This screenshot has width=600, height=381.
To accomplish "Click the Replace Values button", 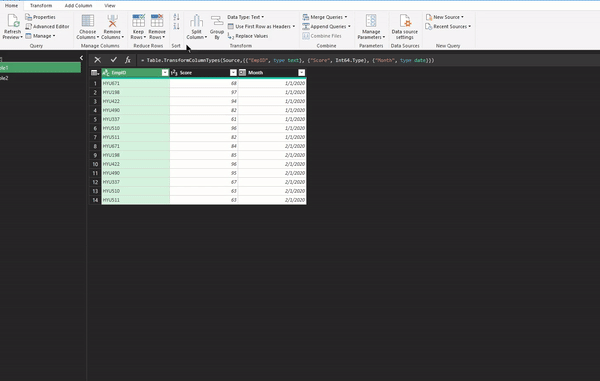I will pyautogui.click(x=248, y=36).
